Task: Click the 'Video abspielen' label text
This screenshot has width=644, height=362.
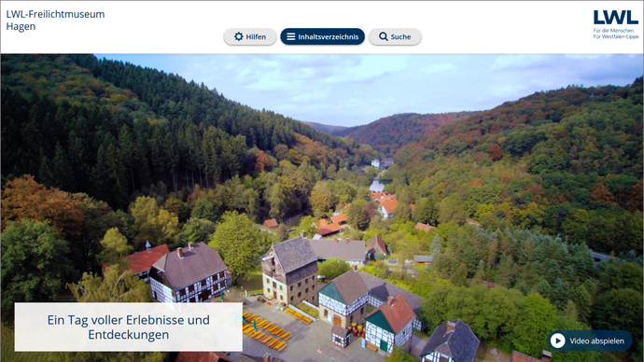Action: [596, 341]
